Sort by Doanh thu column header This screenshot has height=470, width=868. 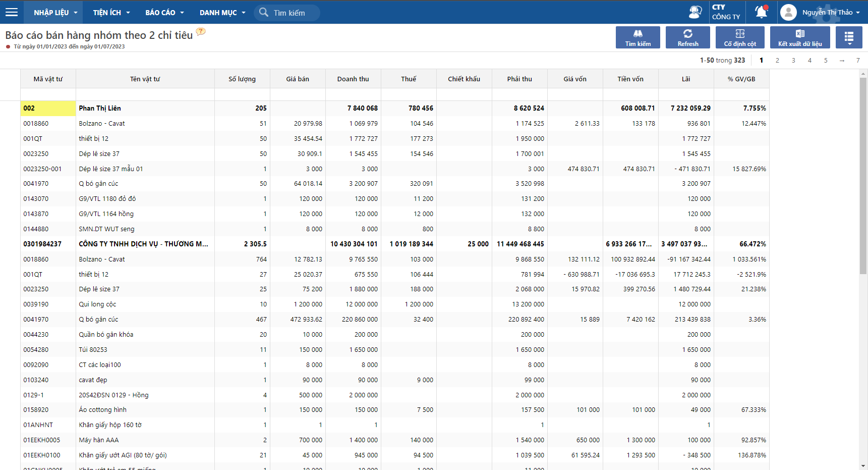(353, 79)
